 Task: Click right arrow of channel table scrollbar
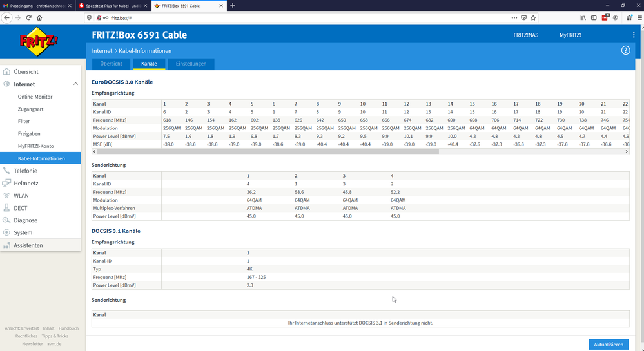(627, 151)
